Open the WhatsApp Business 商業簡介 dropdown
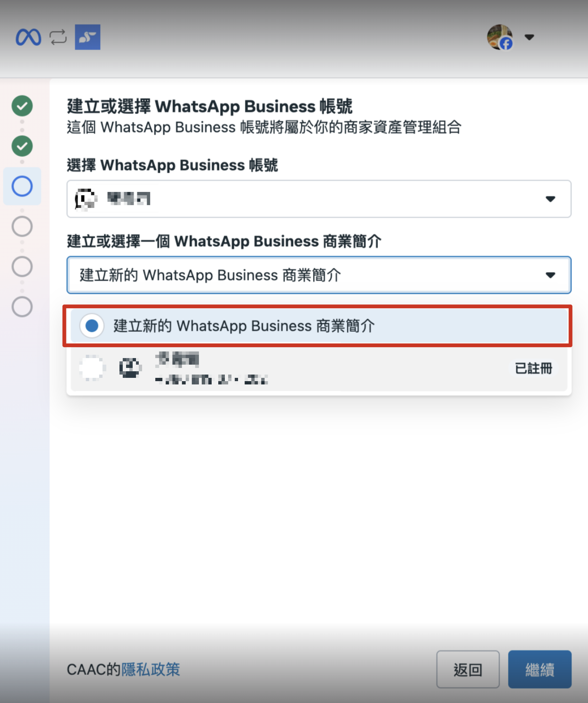The width and height of the screenshot is (588, 703). coord(319,275)
